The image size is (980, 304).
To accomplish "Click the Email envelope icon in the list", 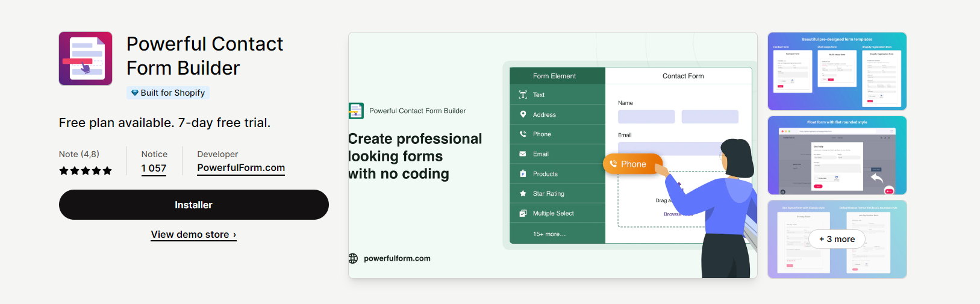I will (x=523, y=154).
